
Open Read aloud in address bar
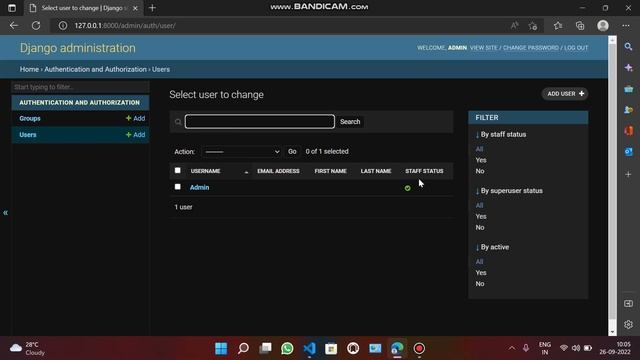click(x=514, y=25)
